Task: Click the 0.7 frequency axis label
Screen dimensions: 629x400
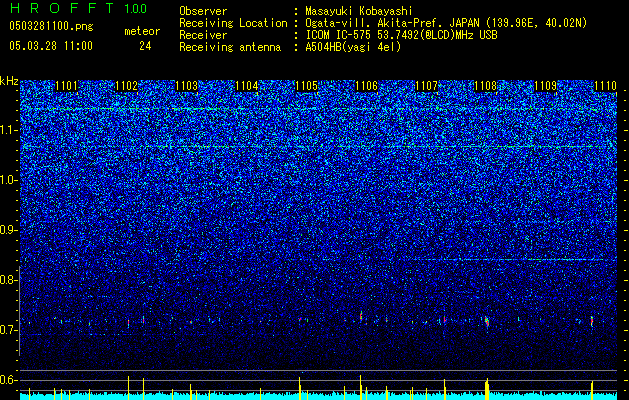Action: point(8,330)
